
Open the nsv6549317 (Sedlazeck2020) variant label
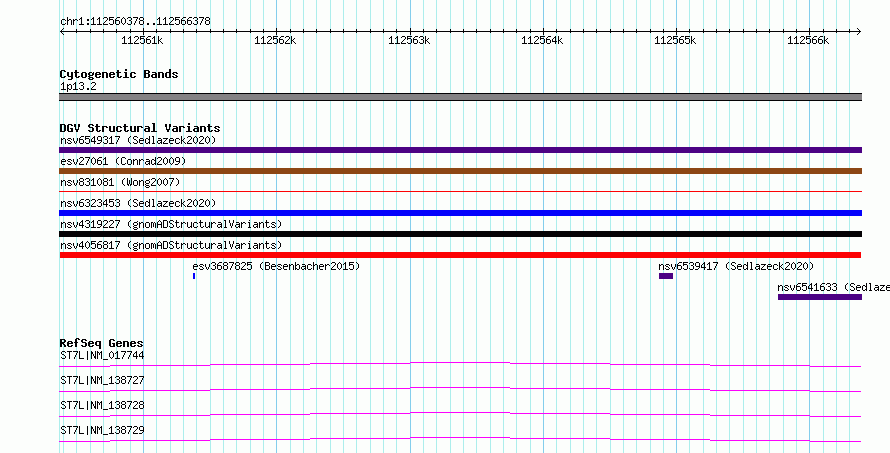point(138,140)
